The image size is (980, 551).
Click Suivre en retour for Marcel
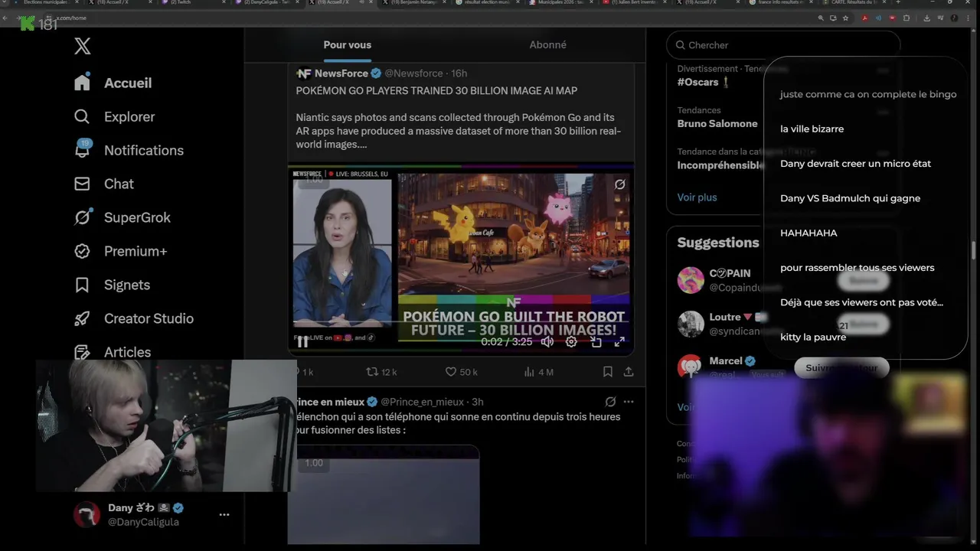(x=841, y=368)
